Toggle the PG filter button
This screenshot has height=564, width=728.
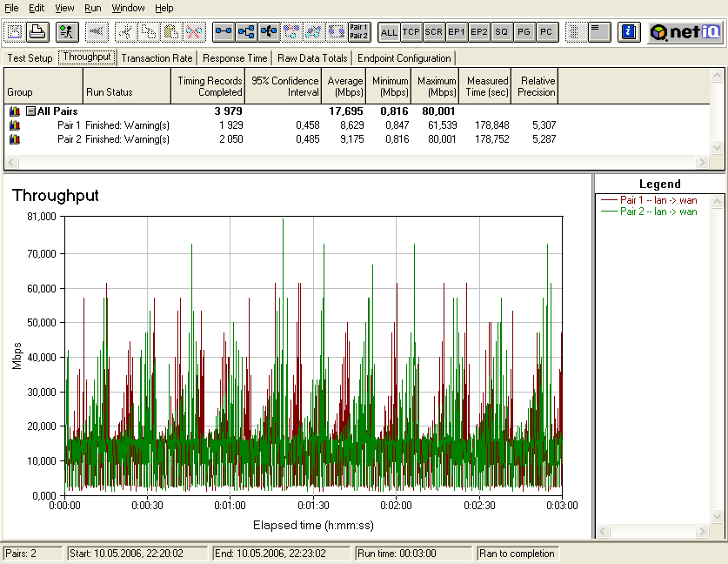pyautogui.click(x=524, y=32)
